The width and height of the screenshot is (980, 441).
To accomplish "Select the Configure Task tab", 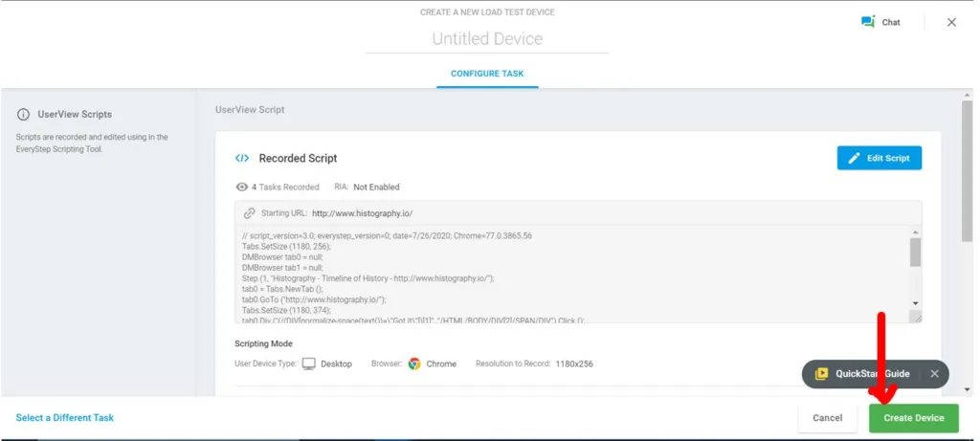I will coord(487,74).
